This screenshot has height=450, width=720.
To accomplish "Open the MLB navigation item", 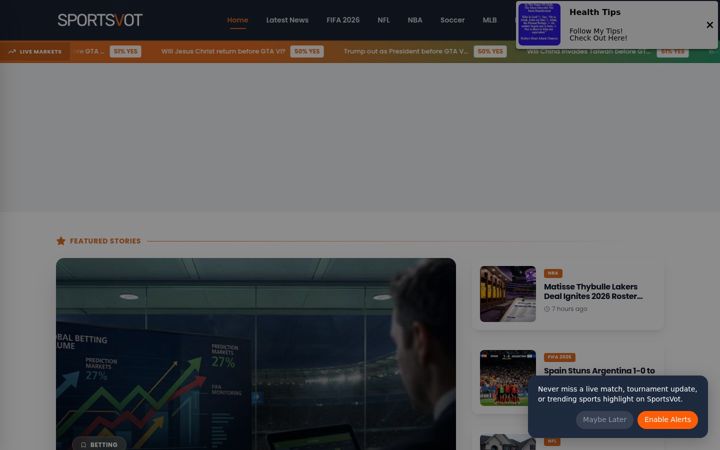I will (x=489, y=20).
